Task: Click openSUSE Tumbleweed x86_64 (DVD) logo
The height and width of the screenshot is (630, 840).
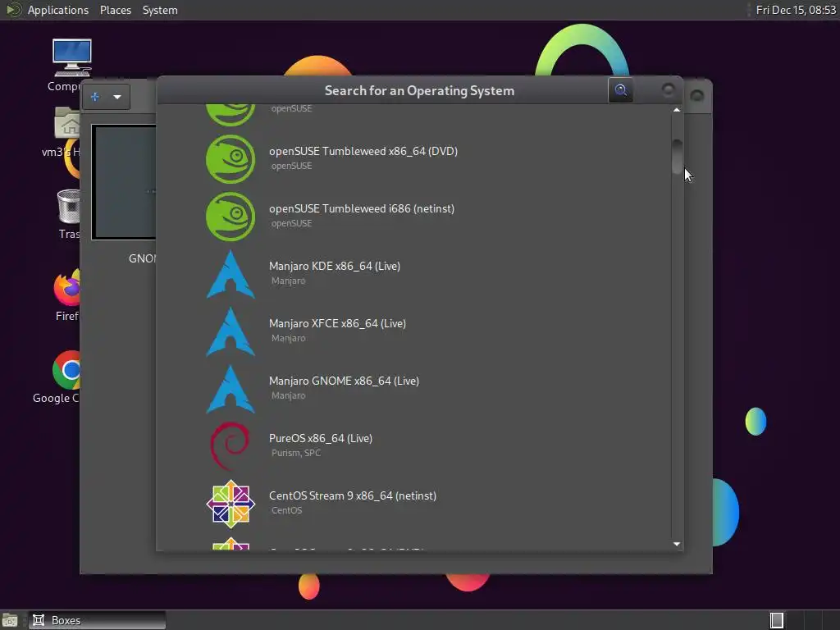Action: (x=231, y=159)
